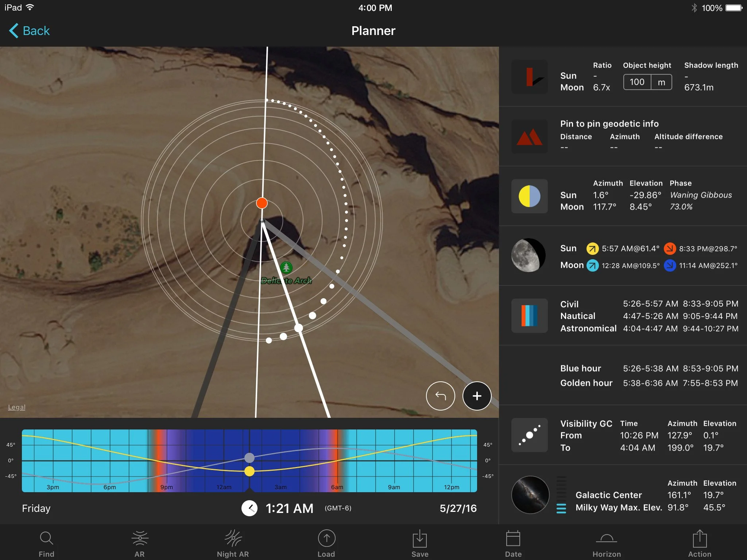The height and width of the screenshot is (560, 747).
Task: Tap the Galactic Center milky way image
Action: point(530,495)
